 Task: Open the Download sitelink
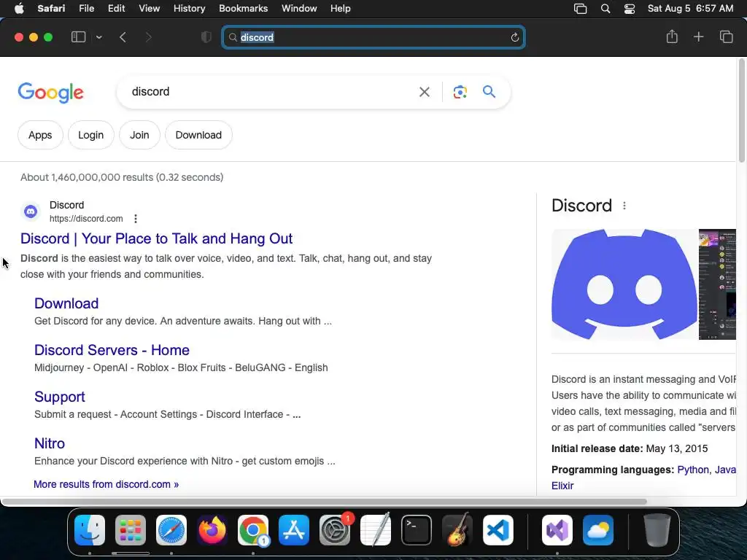(x=66, y=303)
